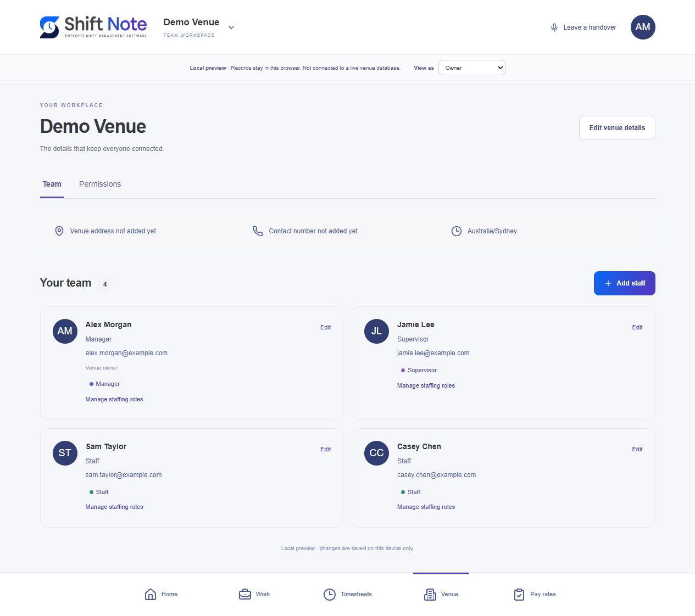Manage staffing roles for Sam Taylor
The image size is (695, 616).
114,507
